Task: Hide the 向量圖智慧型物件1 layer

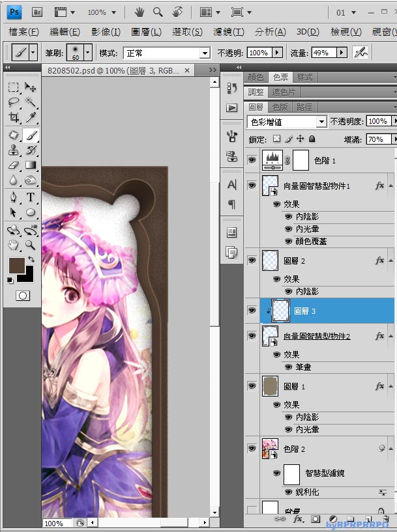Action: pos(252,185)
